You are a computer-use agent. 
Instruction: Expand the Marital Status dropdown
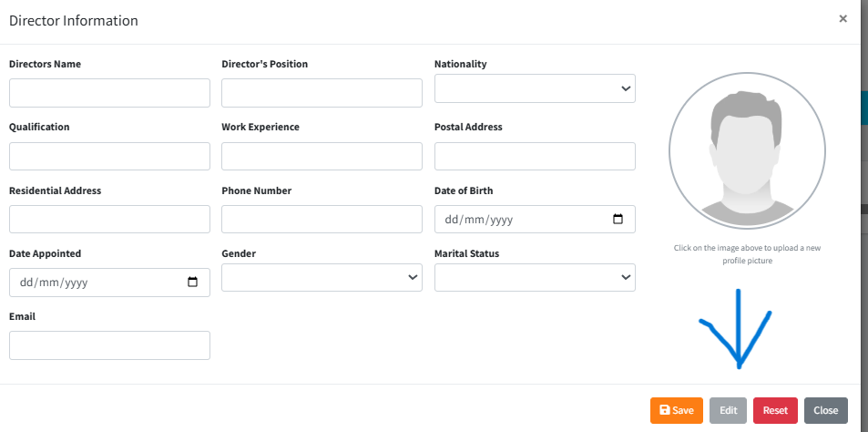click(535, 278)
